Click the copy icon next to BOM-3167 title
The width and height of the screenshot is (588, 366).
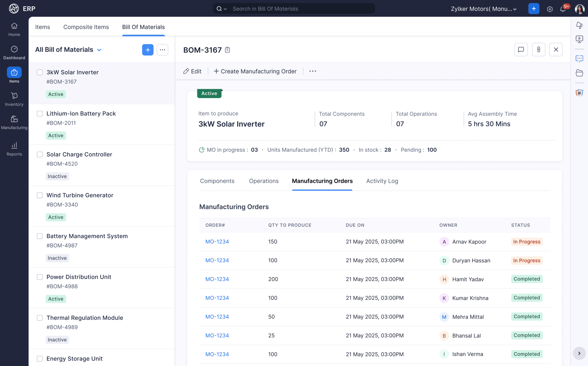[x=227, y=50]
